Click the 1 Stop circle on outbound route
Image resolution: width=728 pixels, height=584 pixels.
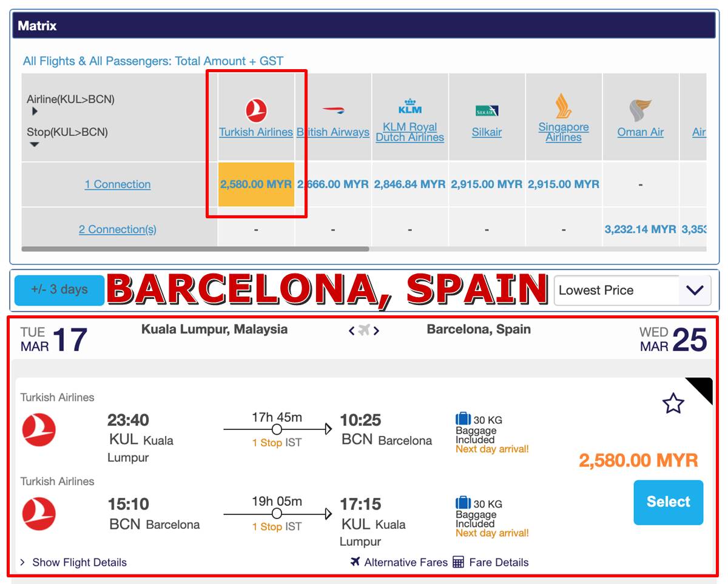point(277,429)
